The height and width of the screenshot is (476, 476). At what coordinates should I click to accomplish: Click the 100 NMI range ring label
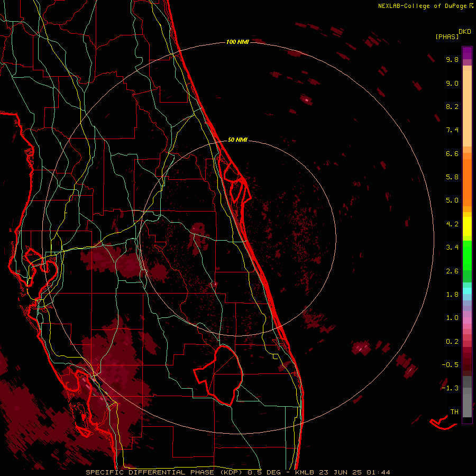click(x=237, y=42)
